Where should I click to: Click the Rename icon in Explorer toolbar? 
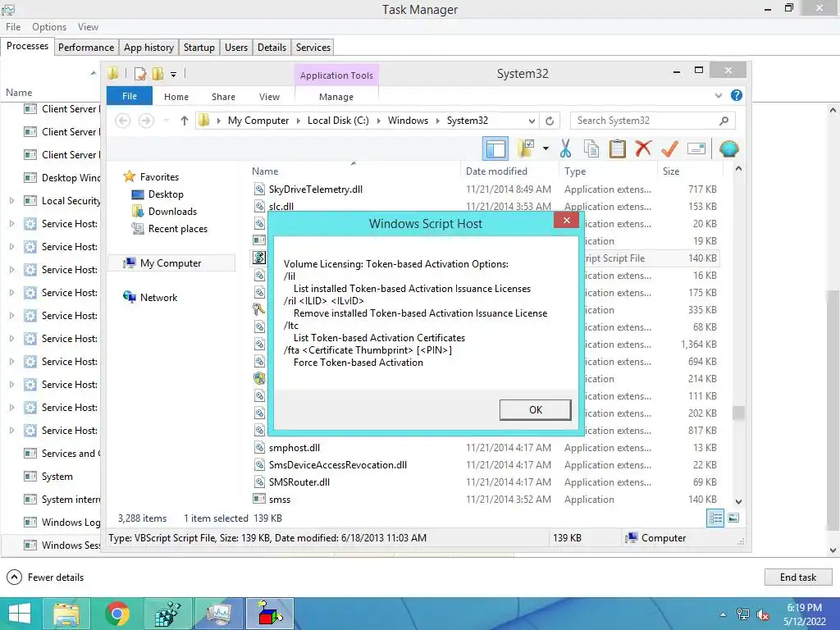[696, 148]
